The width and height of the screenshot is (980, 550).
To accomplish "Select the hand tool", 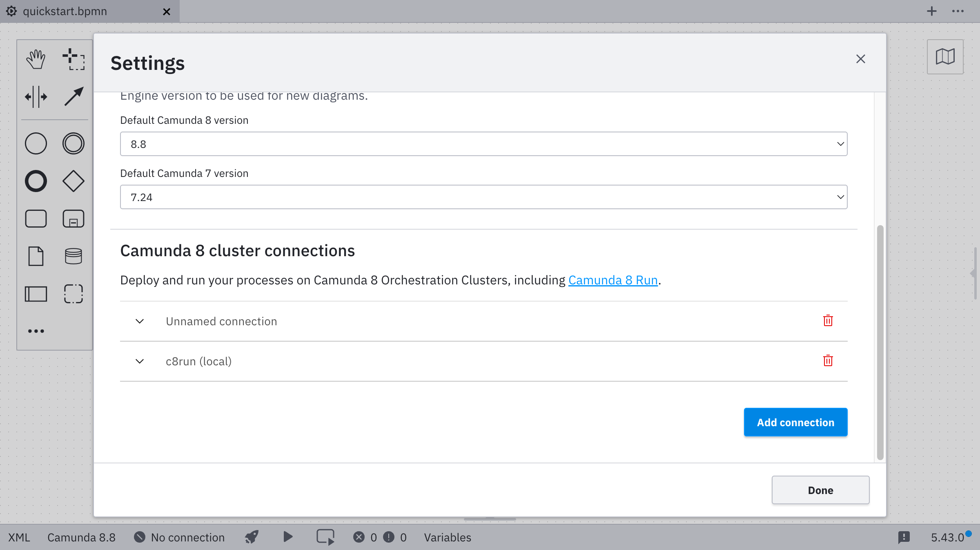I will (x=36, y=58).
